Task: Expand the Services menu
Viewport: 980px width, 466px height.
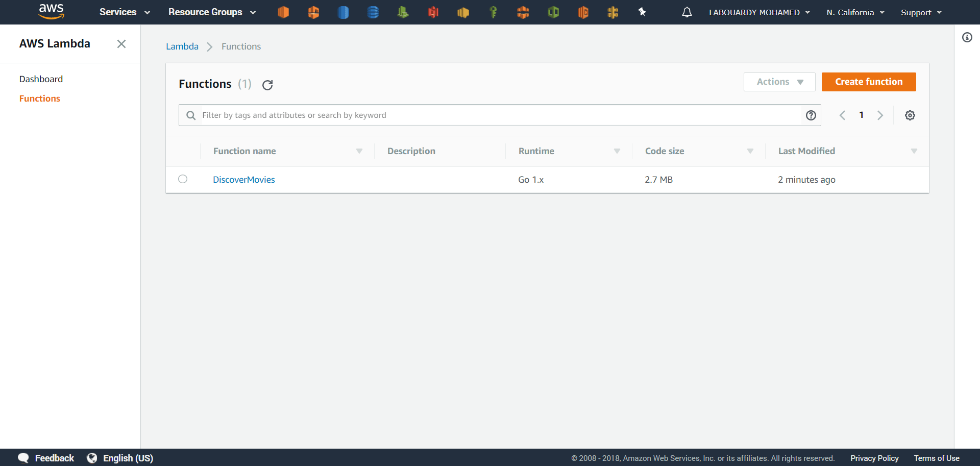Action: (x=125, y=12)
